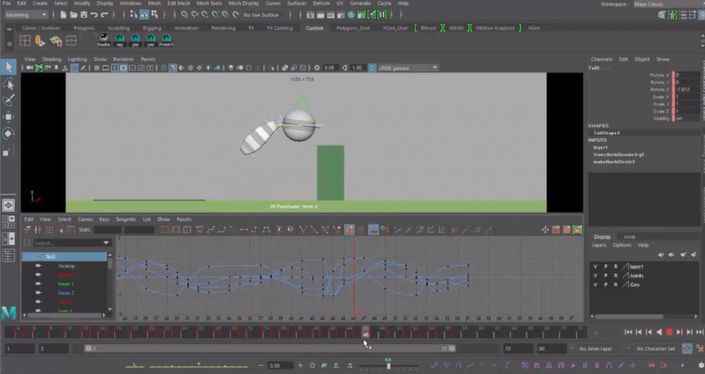This screenshot has height=374, width=705.
Task: Switch to the Custom shelf tab
Action: 314,28
